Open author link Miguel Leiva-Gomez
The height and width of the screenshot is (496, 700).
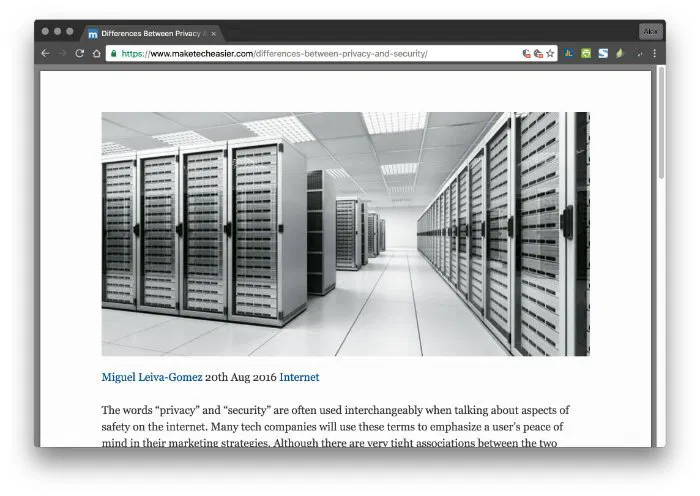click(x=152, y=377)
